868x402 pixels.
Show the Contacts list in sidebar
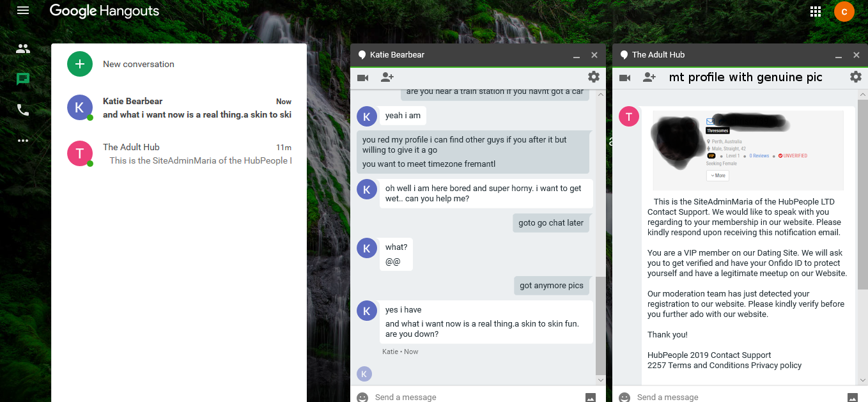tap(23, 49)
